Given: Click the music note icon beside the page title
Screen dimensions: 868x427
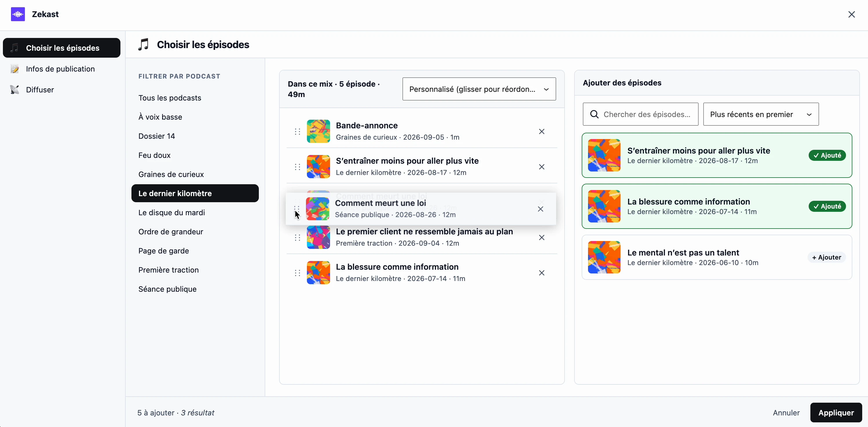Looking at the screenshot, I should 143,45.
